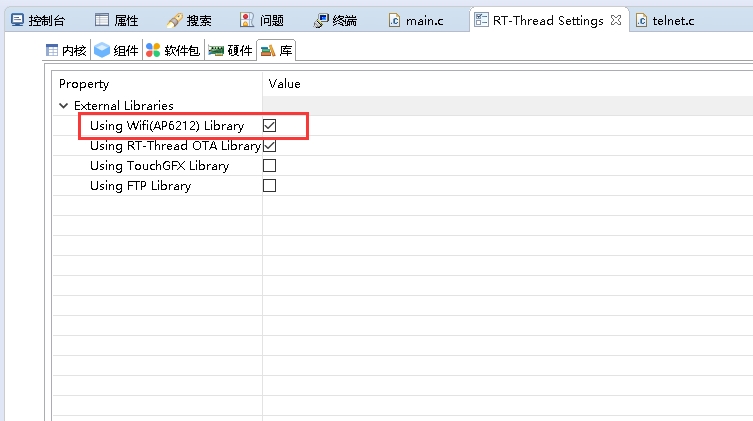Viewport: 753px width, 421px height.
Task: Collapse the External Libraries tree node
Action: coord(64,106)
